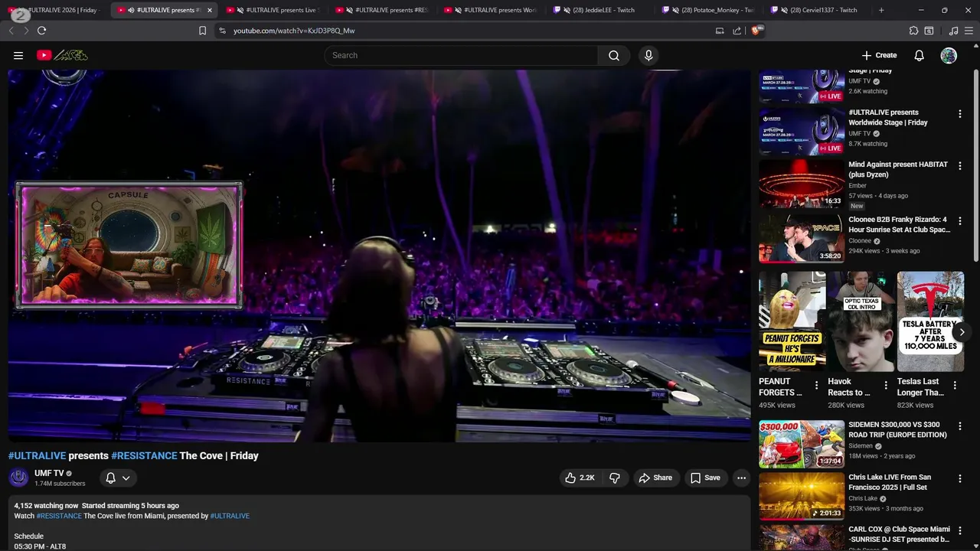Mute the active tab's speaker icon
Image resolution: width=980 pixels, height=551 pixels.
(x=131, y=10)
